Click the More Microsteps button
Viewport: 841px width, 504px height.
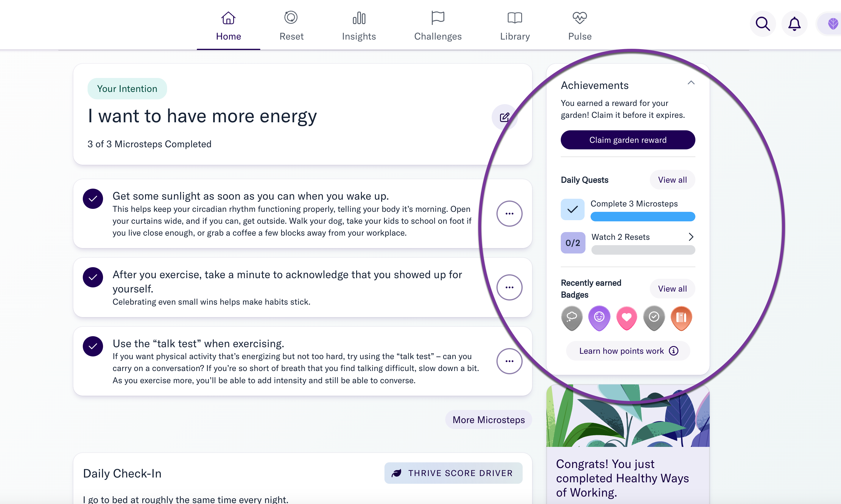coord(488,420)
